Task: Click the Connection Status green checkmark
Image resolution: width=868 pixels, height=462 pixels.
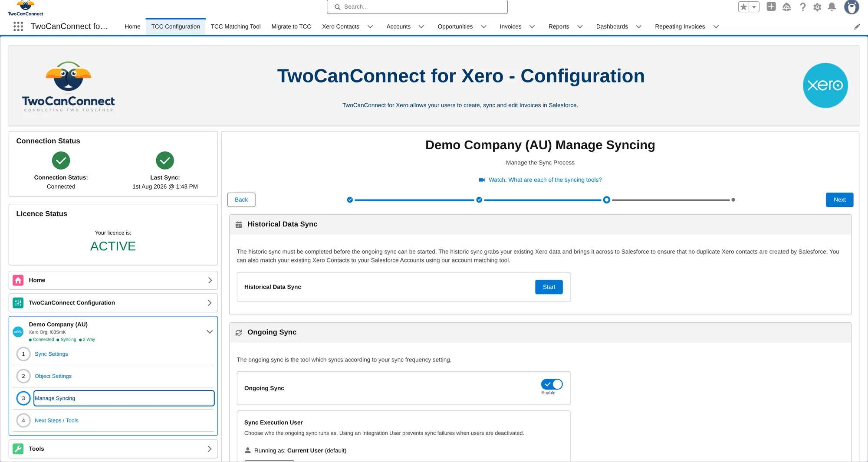Action: [x=61, y=161]
